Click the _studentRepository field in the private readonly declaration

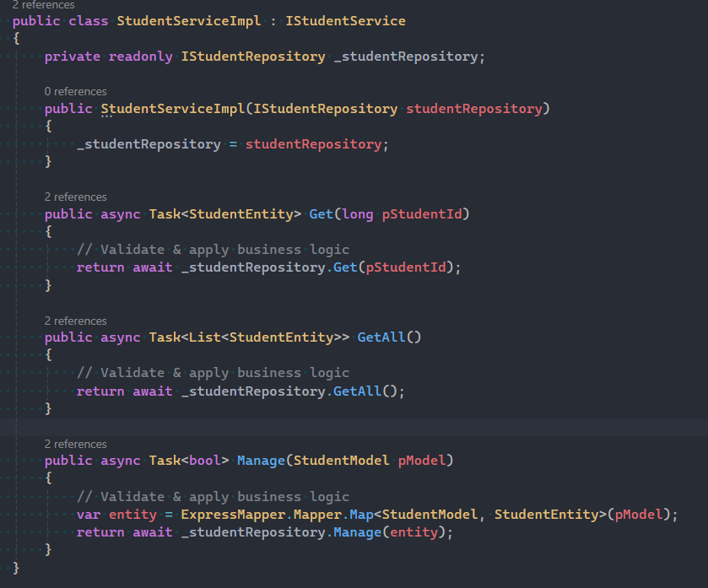406,57
